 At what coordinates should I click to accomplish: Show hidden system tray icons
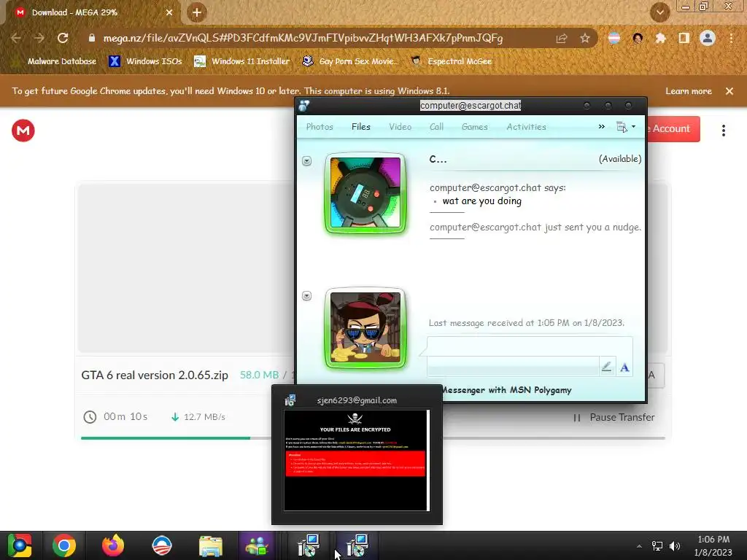639,546
